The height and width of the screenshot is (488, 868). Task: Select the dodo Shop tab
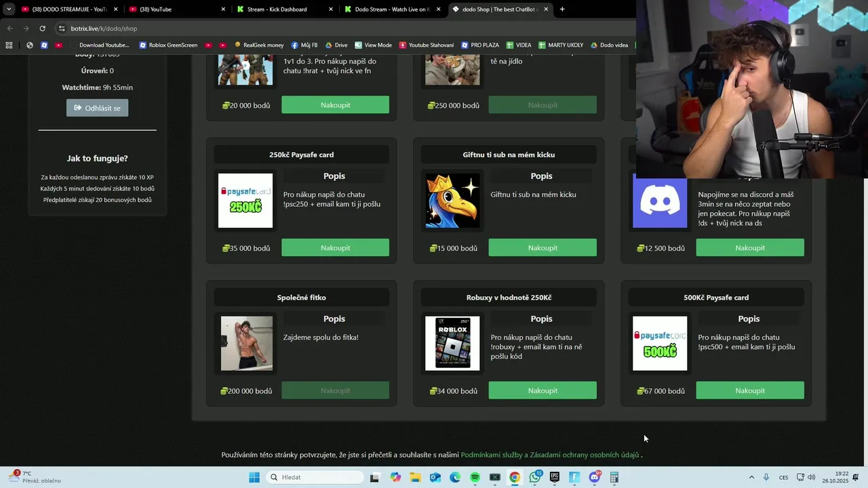(499, 9)
